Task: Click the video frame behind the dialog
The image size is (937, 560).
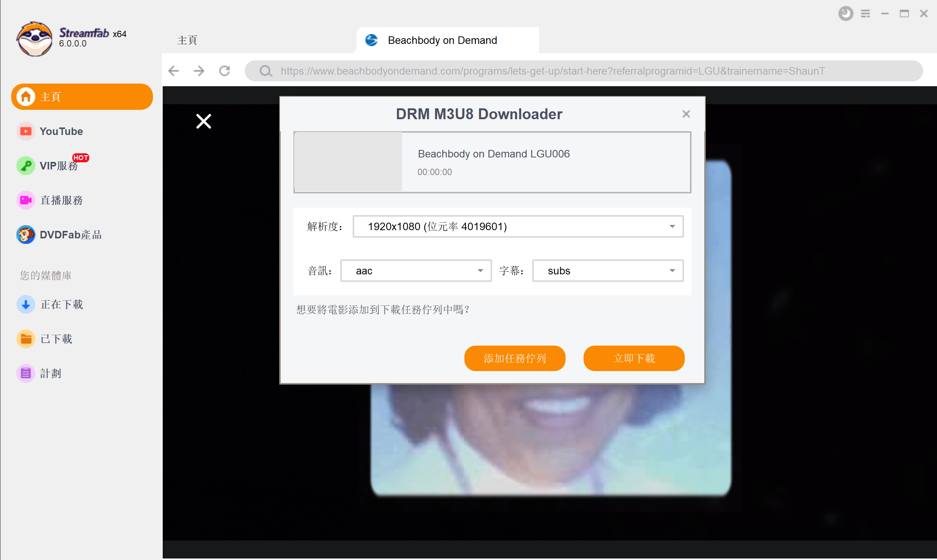Action: click(x=551, y=440)
